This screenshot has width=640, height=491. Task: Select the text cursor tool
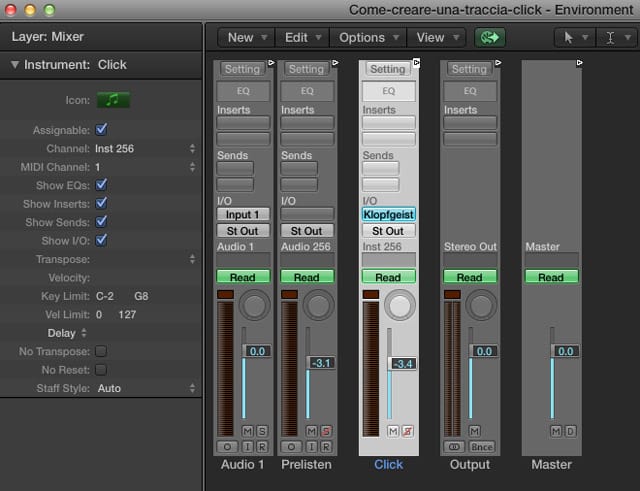tap(610, 38)
